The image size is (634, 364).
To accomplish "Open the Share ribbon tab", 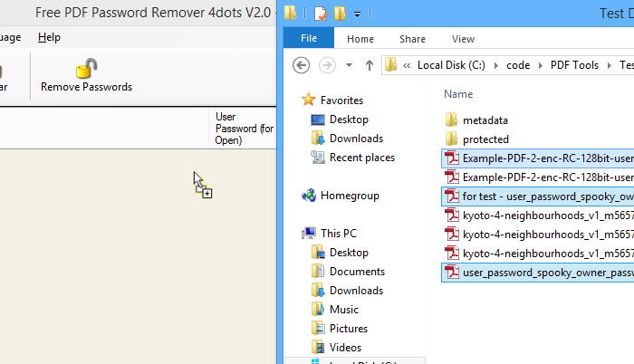I will click(412, 39).
